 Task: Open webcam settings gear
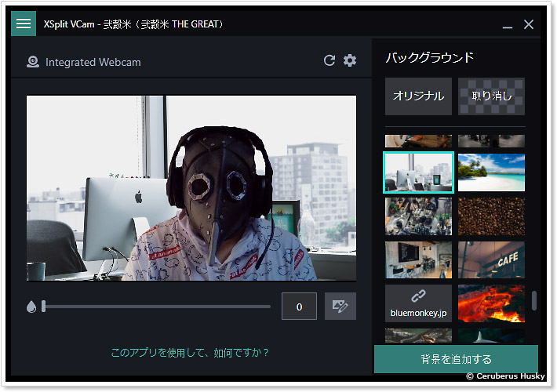350,60
